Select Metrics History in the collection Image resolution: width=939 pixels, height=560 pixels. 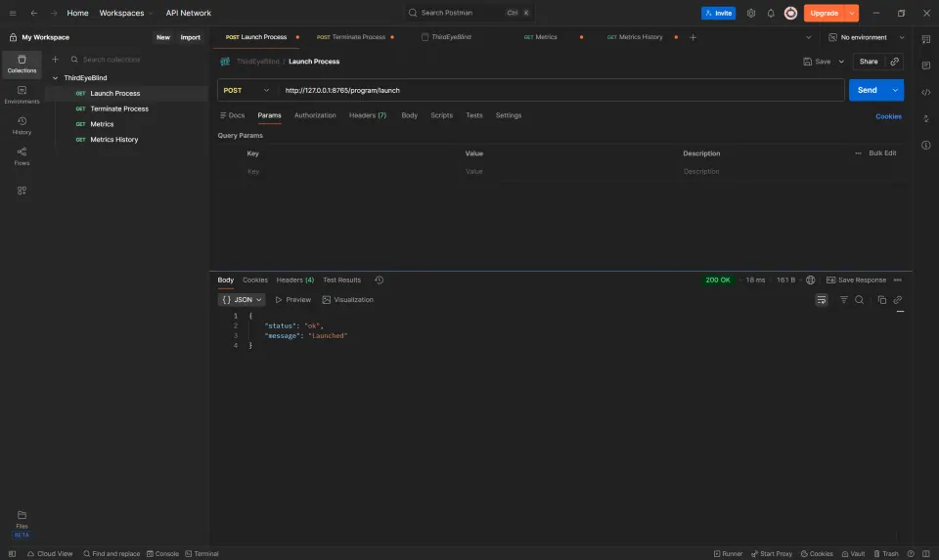coord(113,140)
